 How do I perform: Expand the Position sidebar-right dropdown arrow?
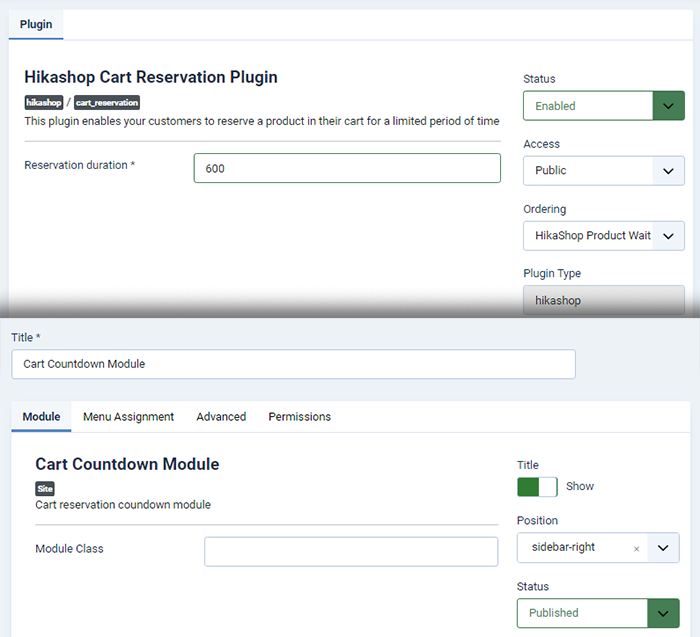663,548
